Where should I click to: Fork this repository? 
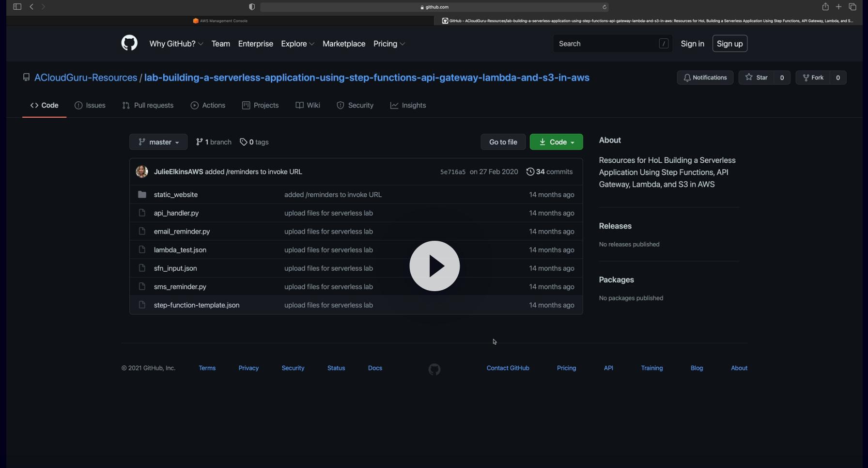813,78
